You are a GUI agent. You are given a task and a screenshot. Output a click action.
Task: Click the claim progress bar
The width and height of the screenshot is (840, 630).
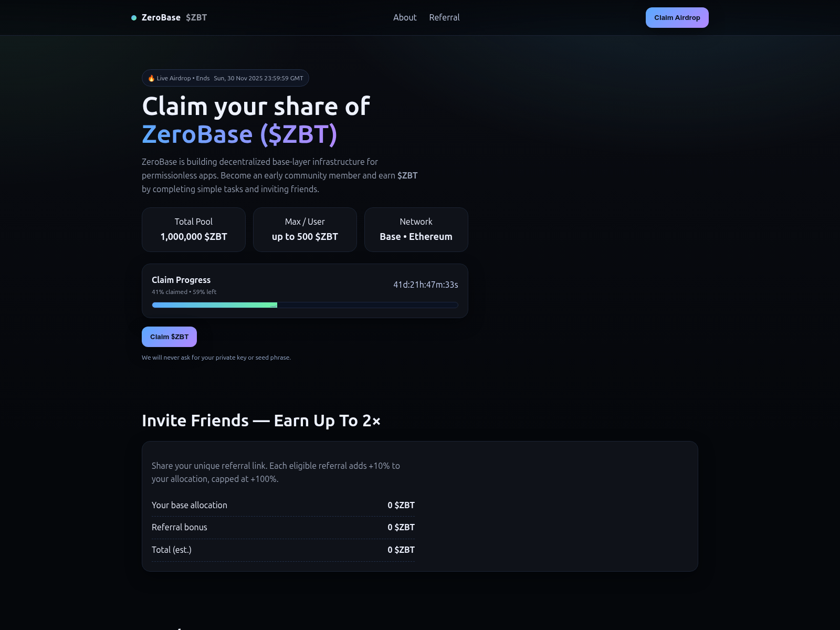point(304,305)
